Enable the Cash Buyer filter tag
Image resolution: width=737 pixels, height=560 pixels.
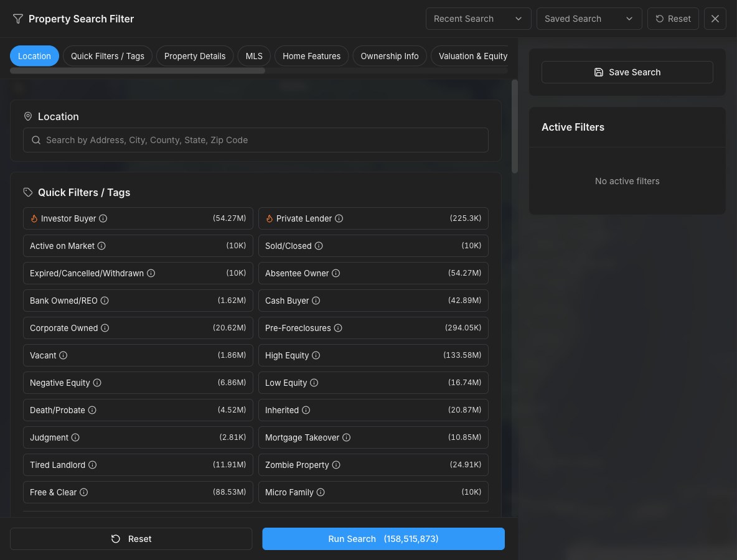[373, 301]
